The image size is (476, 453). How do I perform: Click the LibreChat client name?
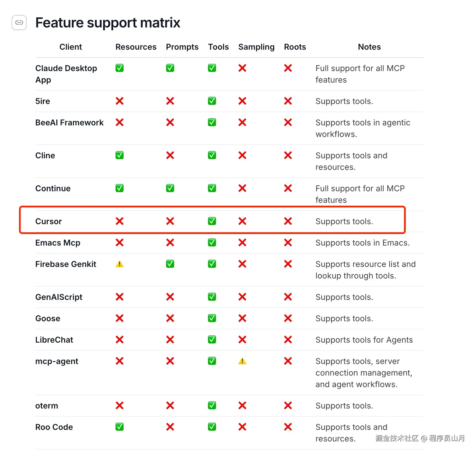(54, 340)
